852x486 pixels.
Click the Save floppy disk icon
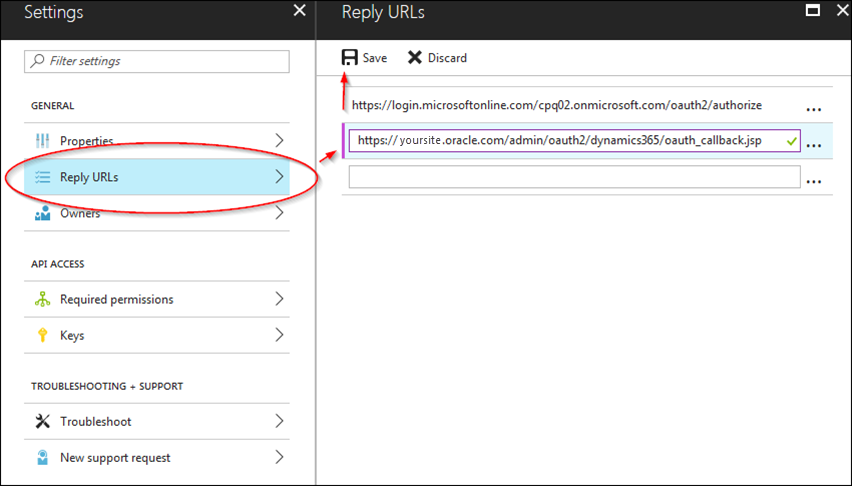point(349,58)
